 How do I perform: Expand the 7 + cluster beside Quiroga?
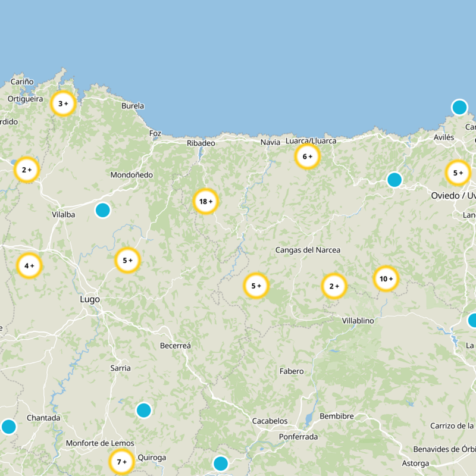(122, 462)
